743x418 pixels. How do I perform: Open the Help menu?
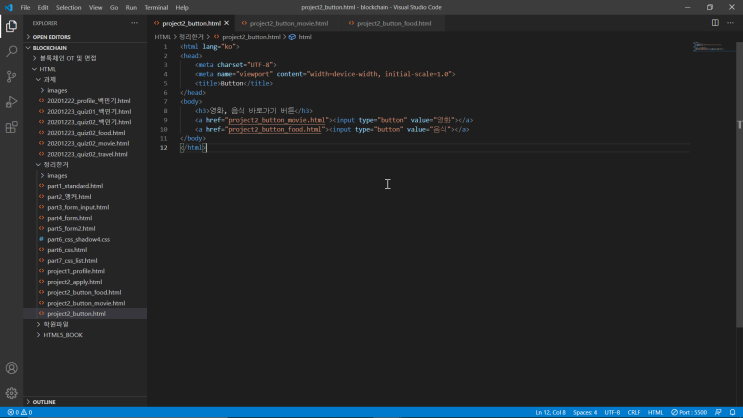(x=181, y=8)
